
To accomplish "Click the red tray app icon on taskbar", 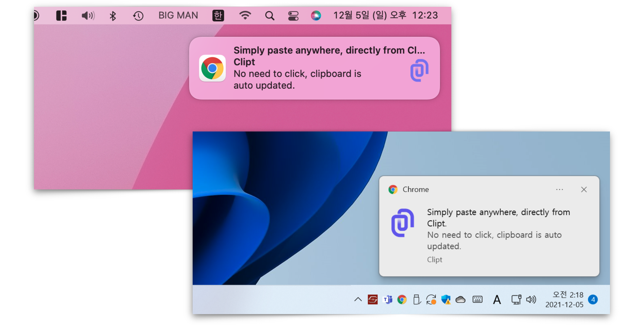I will point(373,299).
